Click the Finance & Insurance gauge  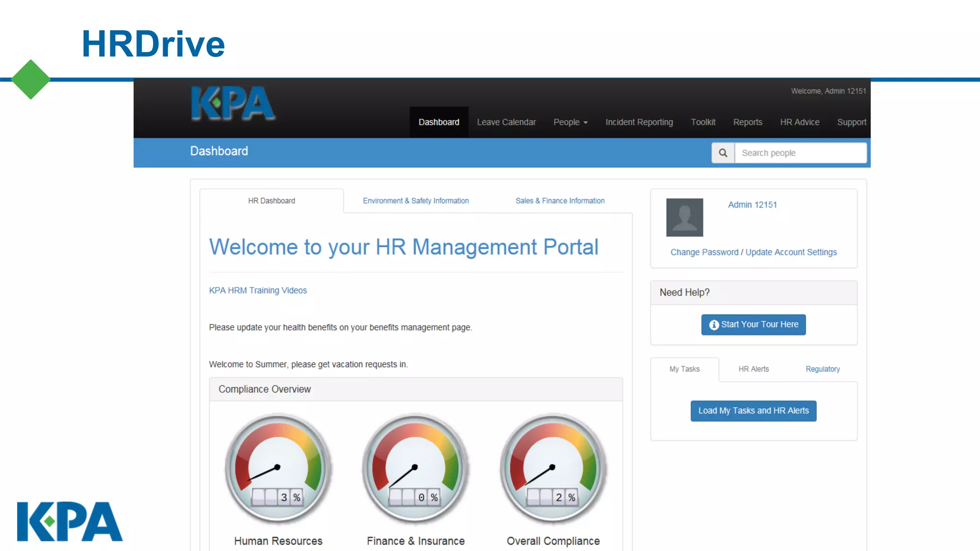[415, 469]
